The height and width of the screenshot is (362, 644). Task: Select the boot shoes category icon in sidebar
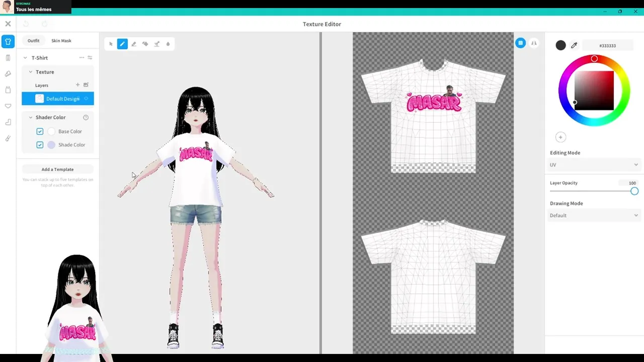[x=8, y=122]
